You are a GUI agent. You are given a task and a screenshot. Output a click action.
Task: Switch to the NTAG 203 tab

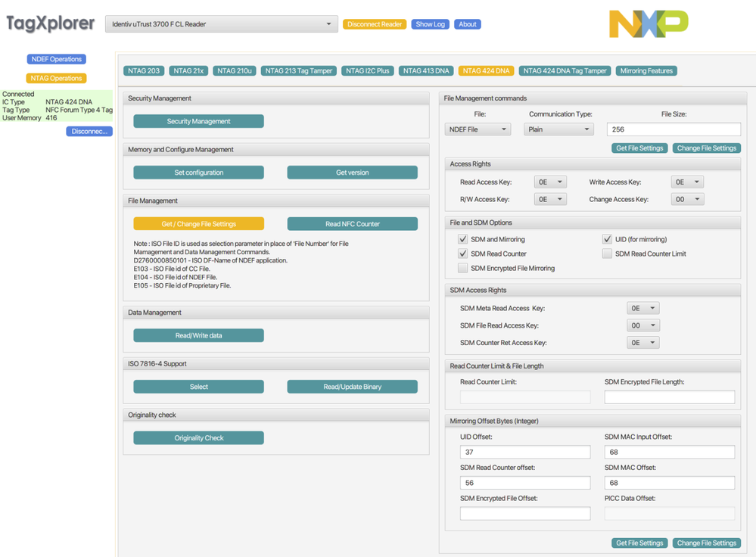pyautogui.click(x=144, y=71)
